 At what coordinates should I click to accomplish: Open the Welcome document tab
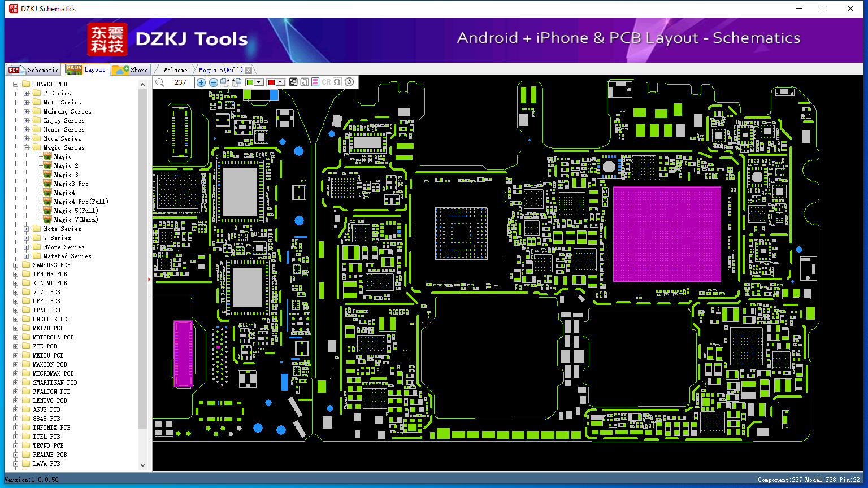[175, 70]
